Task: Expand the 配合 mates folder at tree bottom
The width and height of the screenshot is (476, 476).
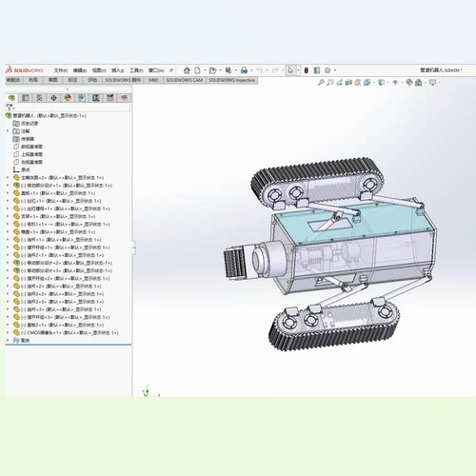Action: [x=8, y=340]
